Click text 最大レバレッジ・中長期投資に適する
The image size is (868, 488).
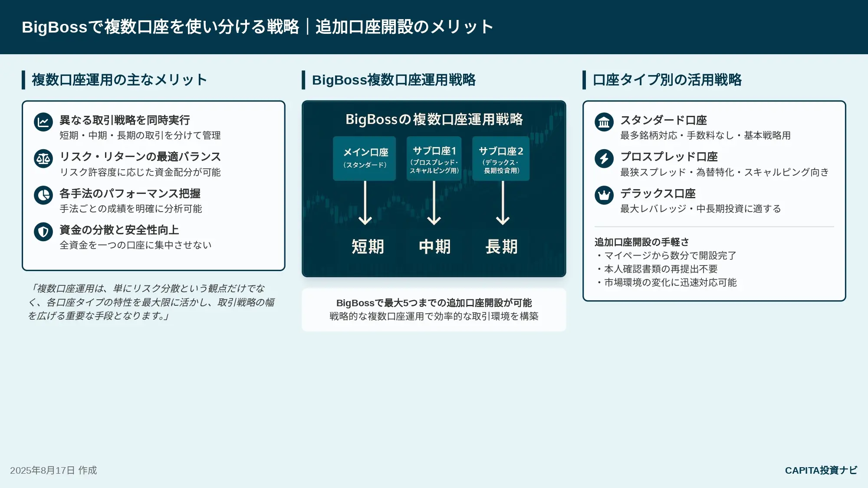tap(700, 209)
